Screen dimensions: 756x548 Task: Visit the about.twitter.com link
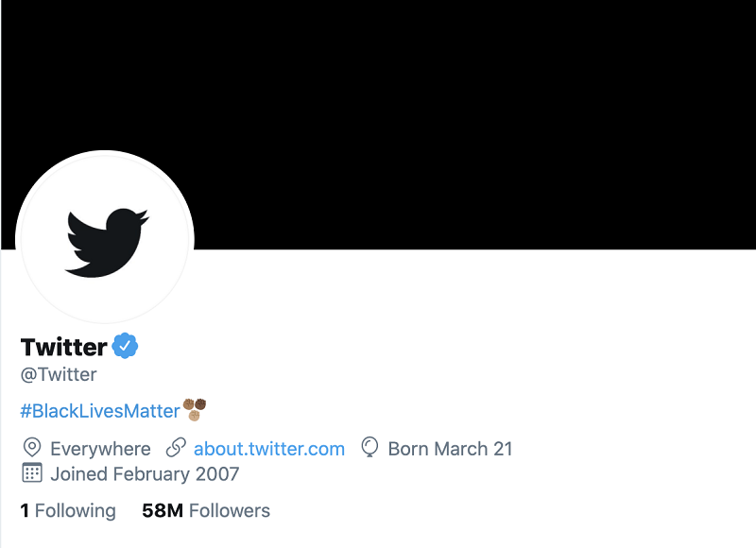click(269, 449)
